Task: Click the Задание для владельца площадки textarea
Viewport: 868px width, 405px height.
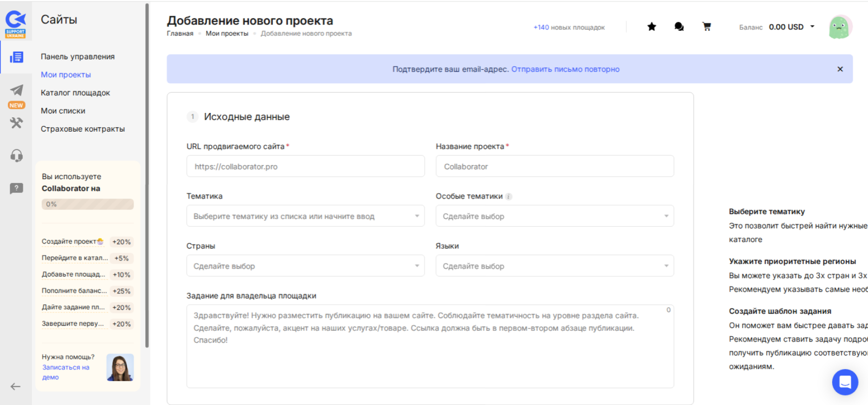Action: click(x=430, y=347)
